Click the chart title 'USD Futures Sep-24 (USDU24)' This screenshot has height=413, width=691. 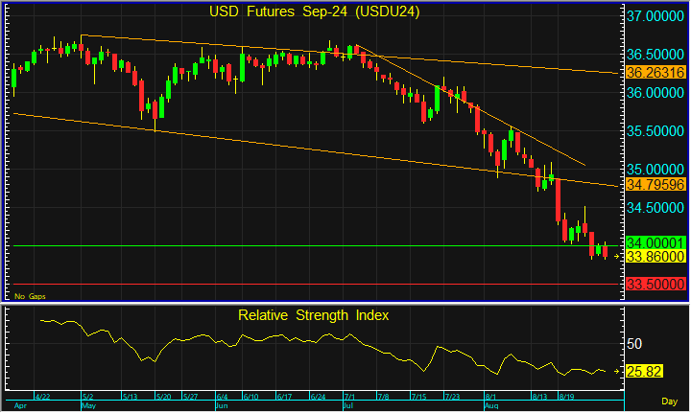[x=314, y=11]
